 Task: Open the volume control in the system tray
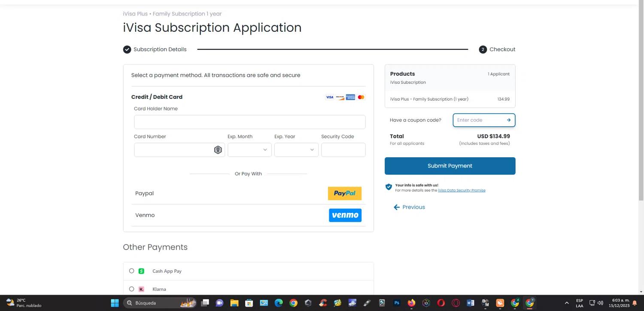pyautogui.click(x=600, y=303)
